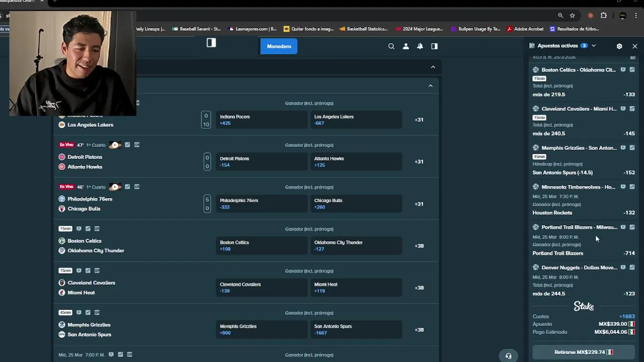Bet on Philadelphia 76ers -333
The image size is (644, 362).
click(262, 204)
